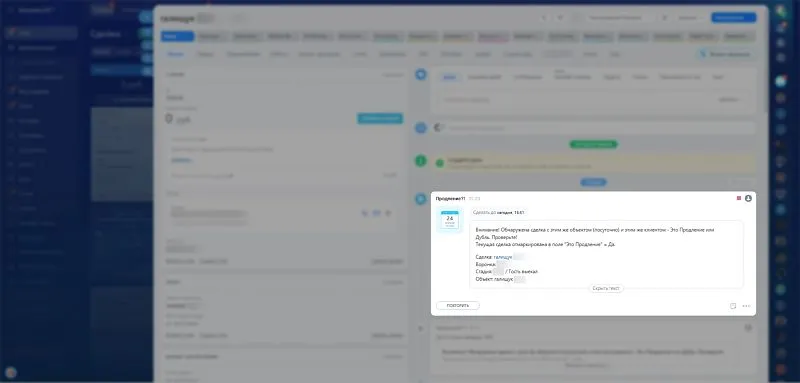The width and height of the screenshot is (800, 383).
Task: Click the note icon beside the three dots
Action: pyautogui.click(x=733, y=306)
